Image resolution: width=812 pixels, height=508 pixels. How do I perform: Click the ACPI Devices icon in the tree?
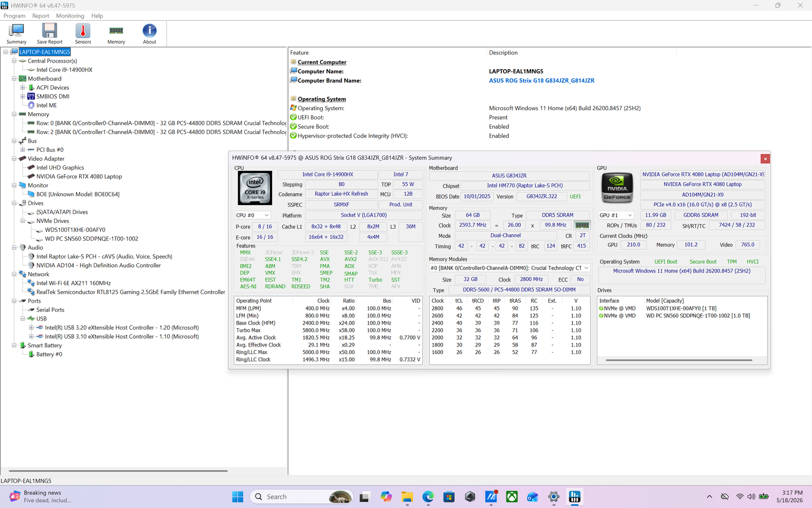pyautogui.click(x=31, y=87)
